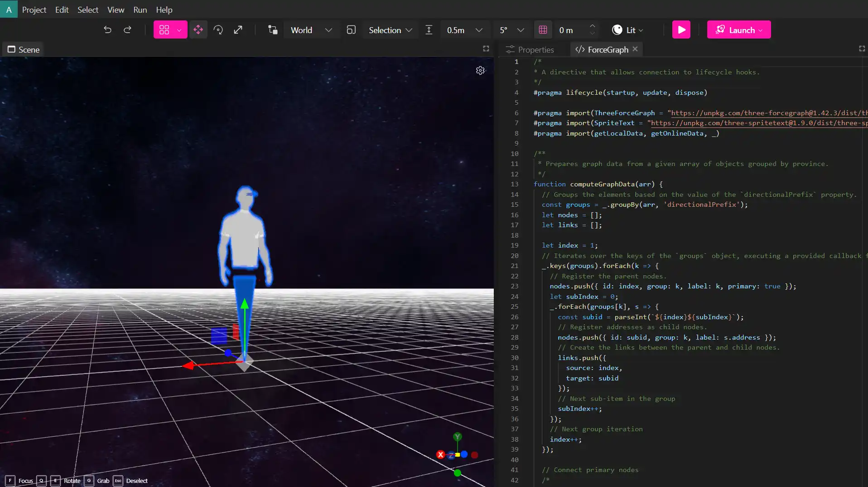Open the Select menu
The height and width of the screenshot is (487, 868).
[x=88, y=10]
